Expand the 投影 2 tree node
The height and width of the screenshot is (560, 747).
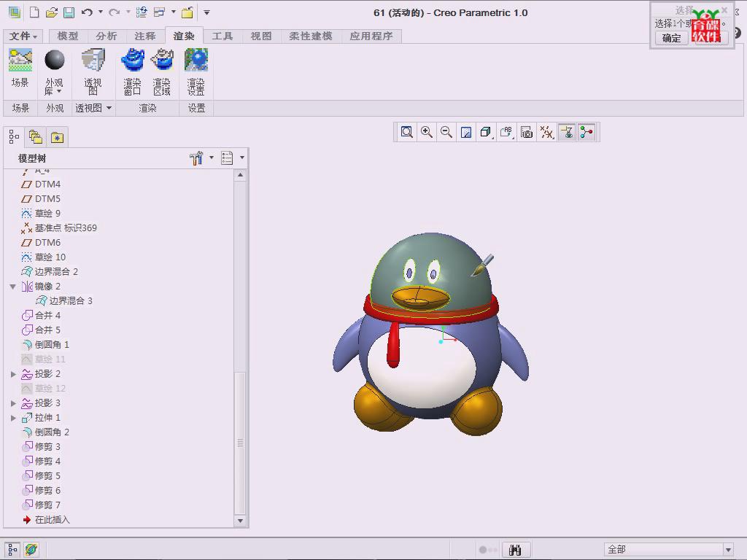pyautogui.click(x=13, y=374)
